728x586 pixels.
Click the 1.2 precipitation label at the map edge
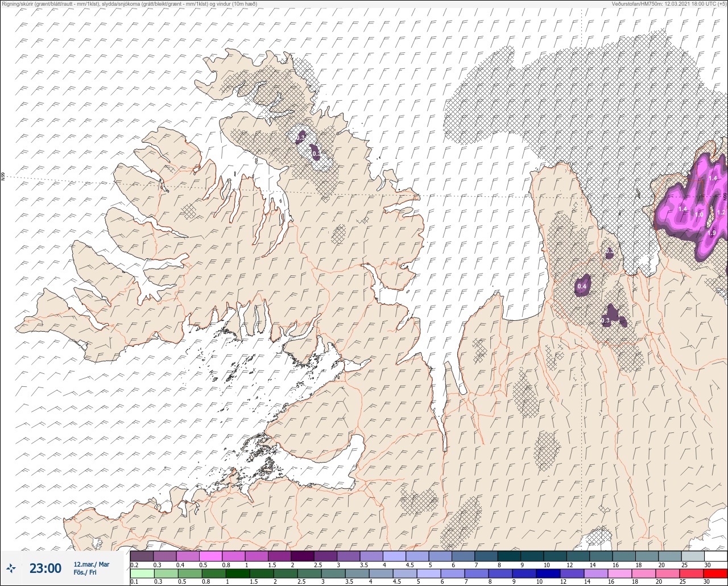pos(721,212)
